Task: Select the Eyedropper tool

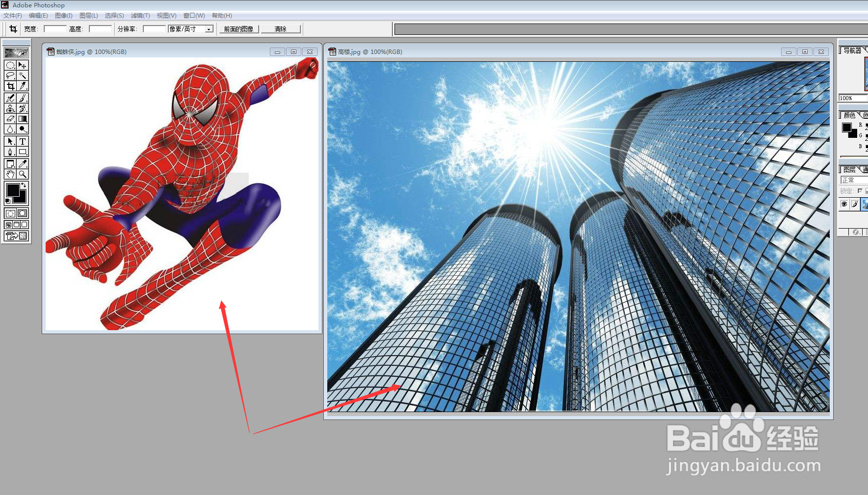Action: click(x=23, y=164)
